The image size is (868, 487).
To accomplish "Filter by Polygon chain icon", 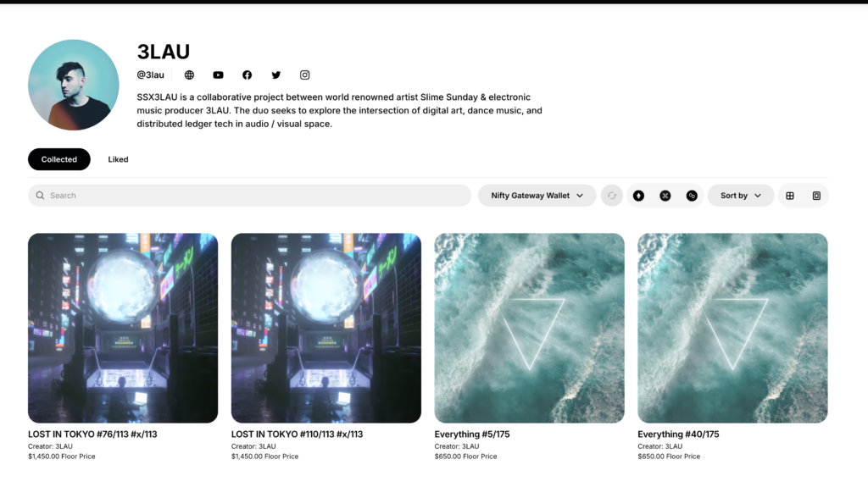I will (692, 196).
